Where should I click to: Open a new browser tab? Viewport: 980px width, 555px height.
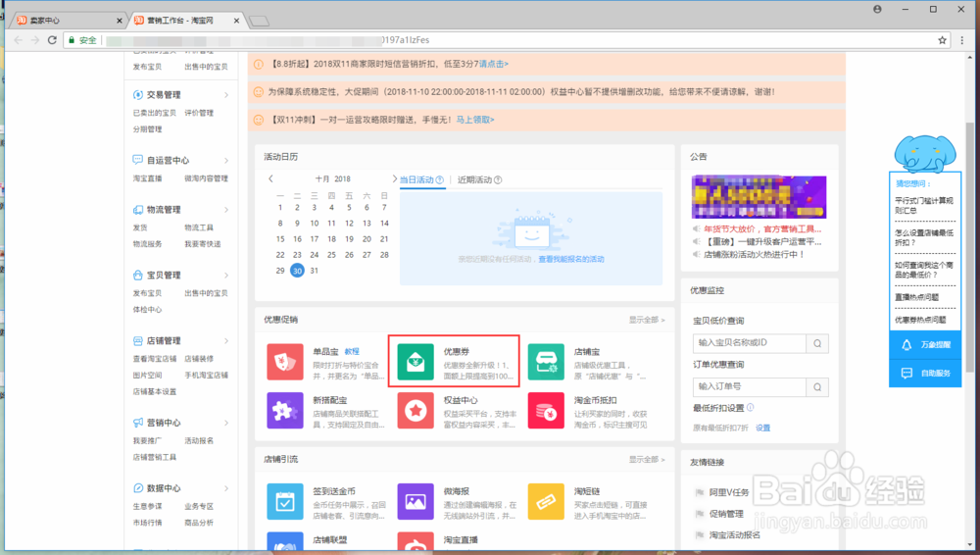point(260,22)
